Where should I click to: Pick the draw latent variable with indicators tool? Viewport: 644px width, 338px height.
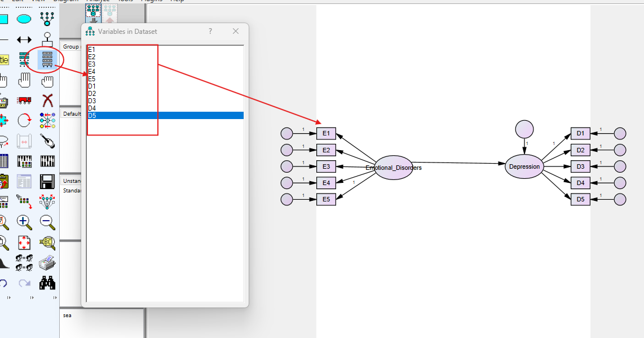(x=47, y=19)
